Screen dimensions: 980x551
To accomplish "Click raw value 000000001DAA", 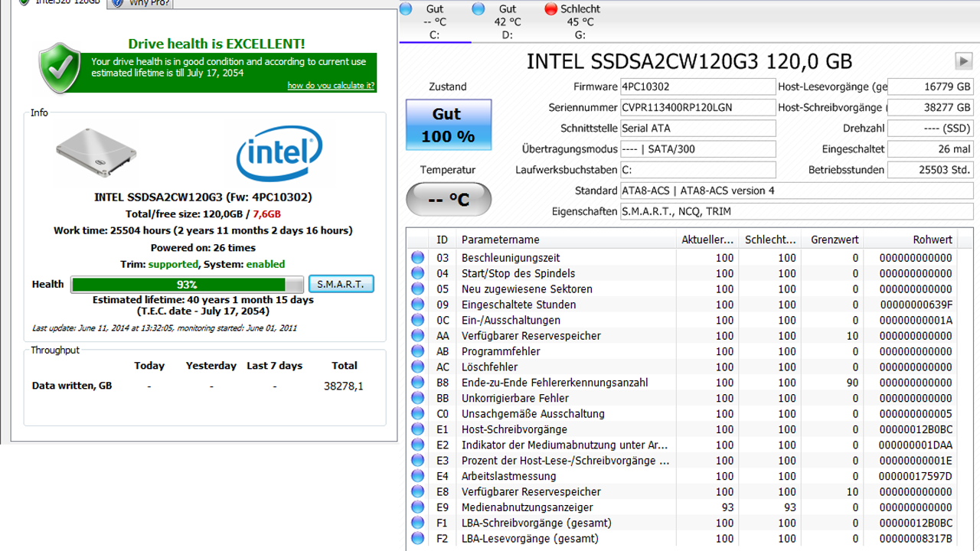I will coord(916,445).
